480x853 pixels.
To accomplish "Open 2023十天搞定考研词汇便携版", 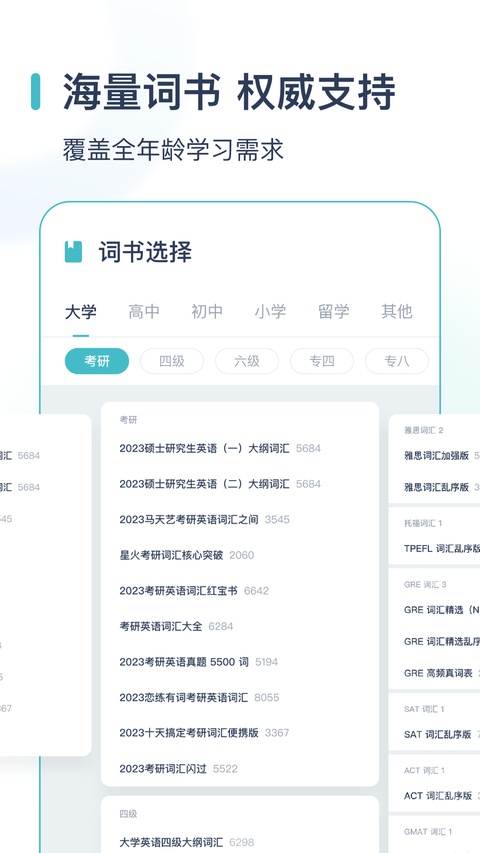I will click(189, 733).
